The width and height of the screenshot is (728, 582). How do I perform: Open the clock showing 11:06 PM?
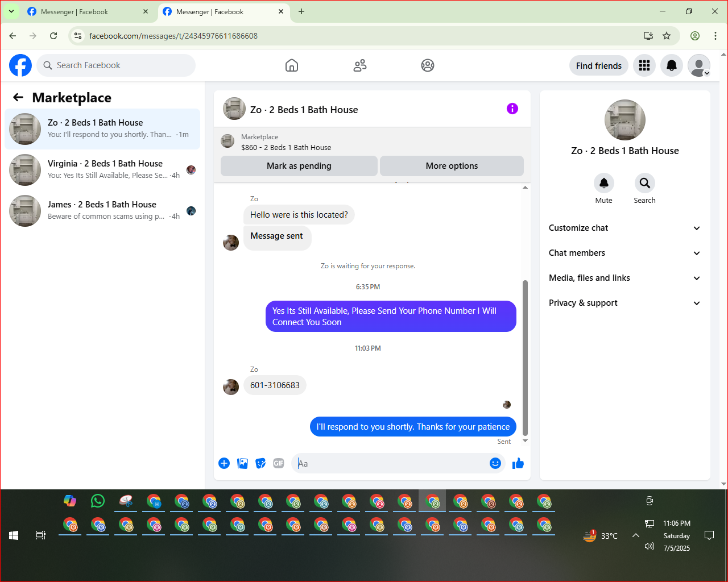pyautogui.click(x=676, y=523)
